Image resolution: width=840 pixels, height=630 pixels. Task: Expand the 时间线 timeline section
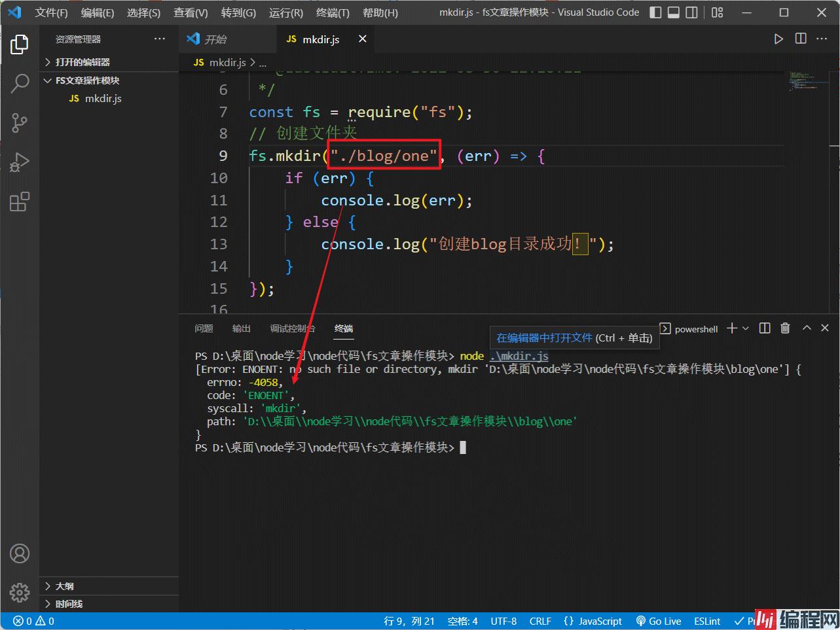click(x=109, y=604)
